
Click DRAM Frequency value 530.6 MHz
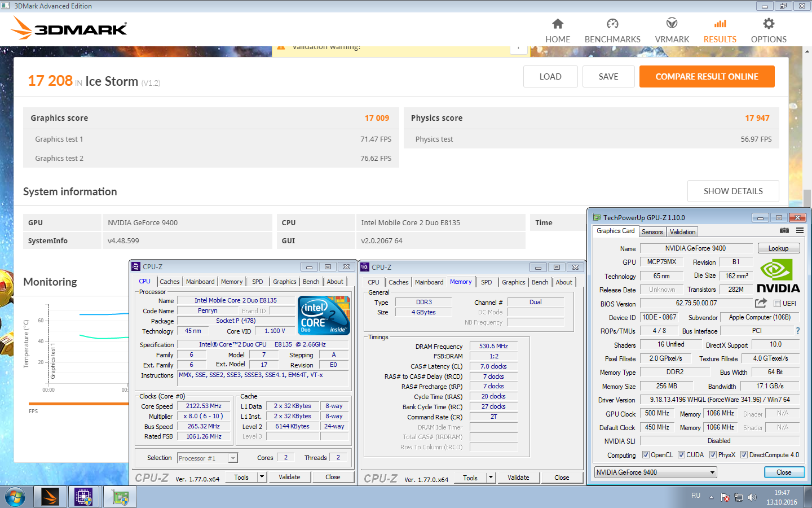click(x=493, y=346)
